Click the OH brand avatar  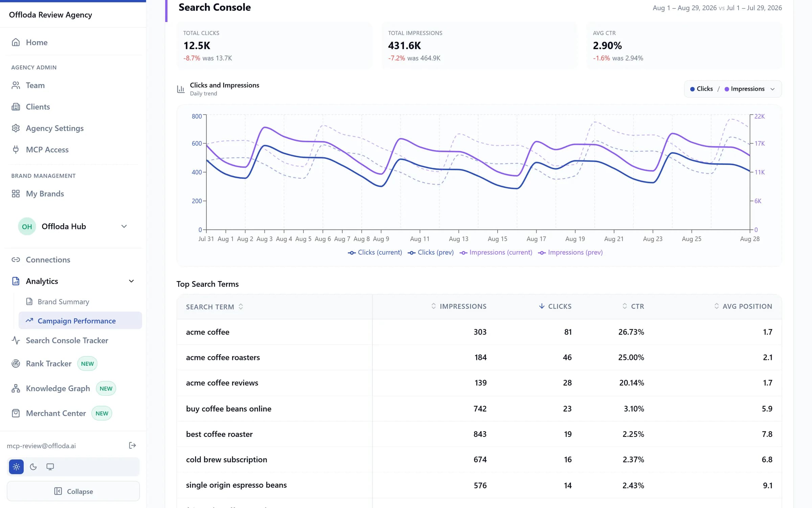click(27, 227)
